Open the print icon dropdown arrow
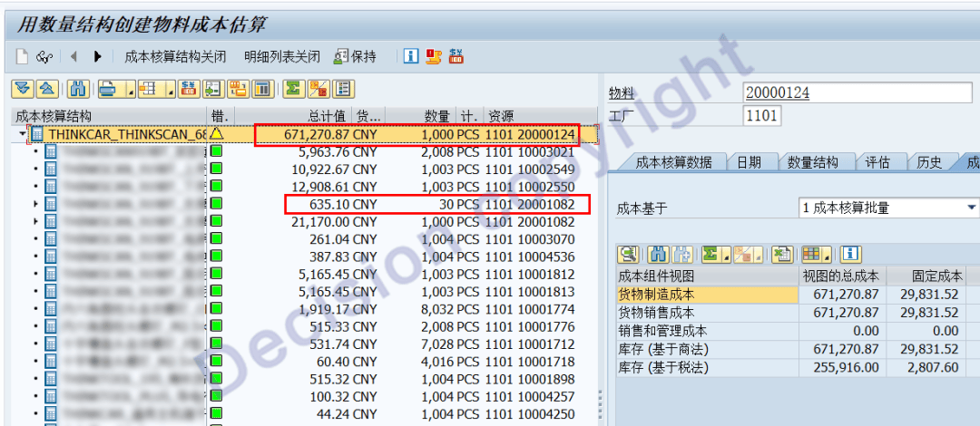The height and width of the screenshot is (426, 980). 129,91
